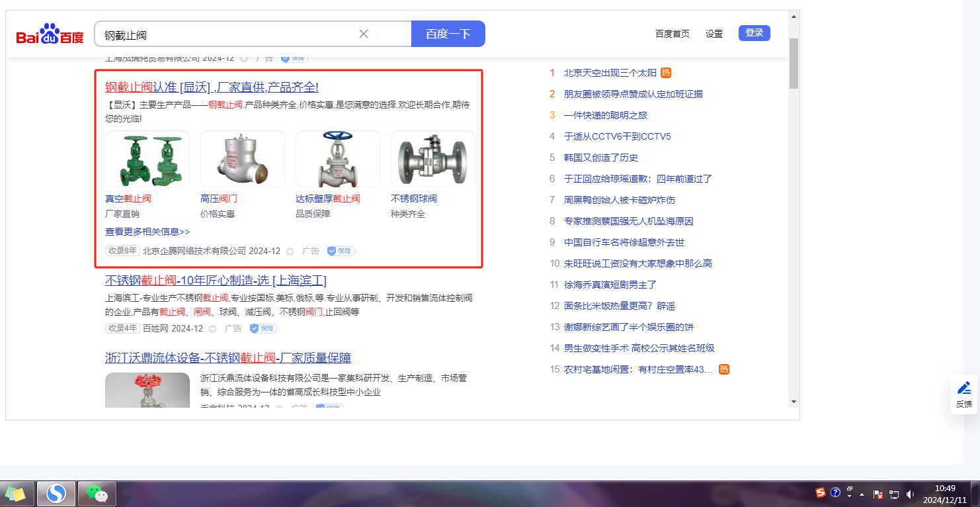980x507 pixels.
Task: Click the Baidu logo
Action: point(50,34)
